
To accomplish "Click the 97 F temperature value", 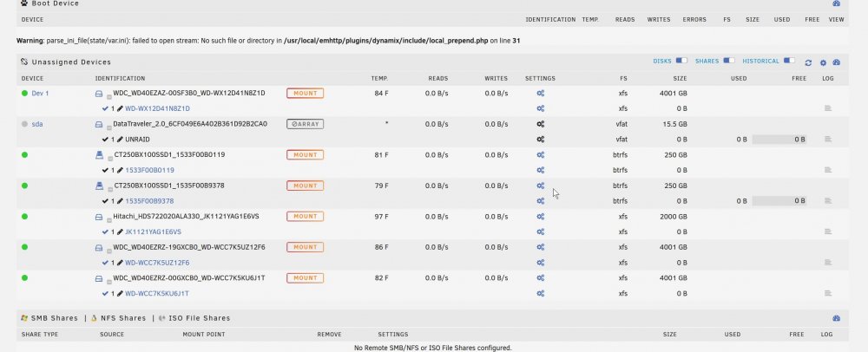I will (x=381, y=217).
